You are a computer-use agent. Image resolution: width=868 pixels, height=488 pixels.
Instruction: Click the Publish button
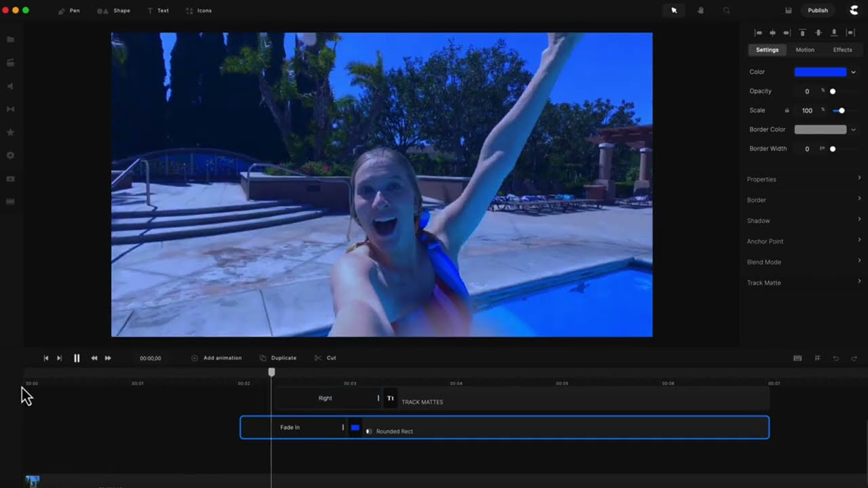click(x=818, y=11)
